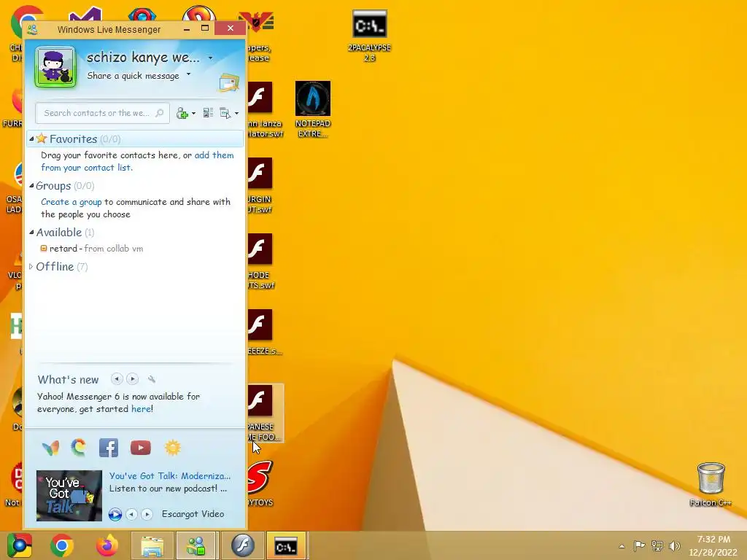Viewport: 747px width, 560px height.
Task: Click the Facebook icon in Messenger
Action: (x=109, y=448)
